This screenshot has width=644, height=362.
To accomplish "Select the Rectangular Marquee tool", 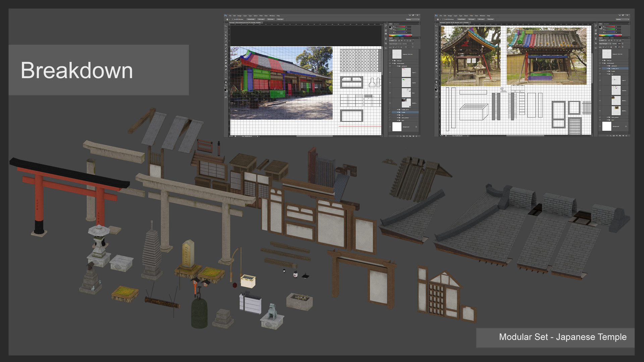I will tap(225, 29).
